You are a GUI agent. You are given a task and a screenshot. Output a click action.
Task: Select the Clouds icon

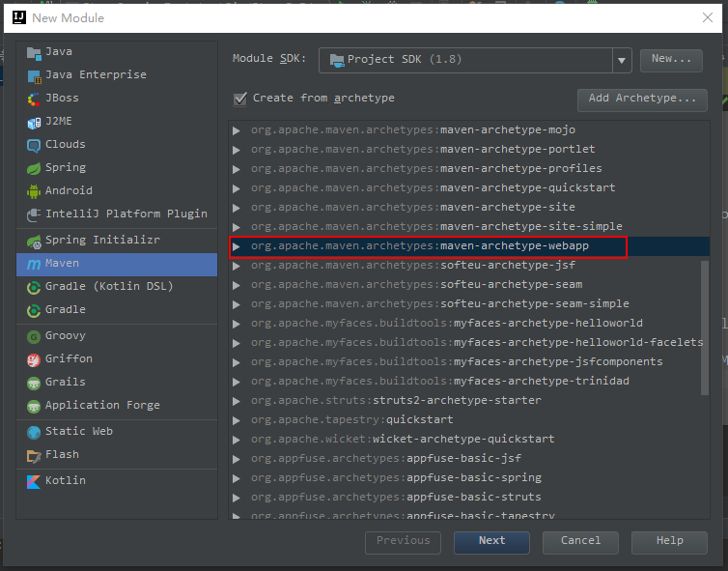point(34,146)
